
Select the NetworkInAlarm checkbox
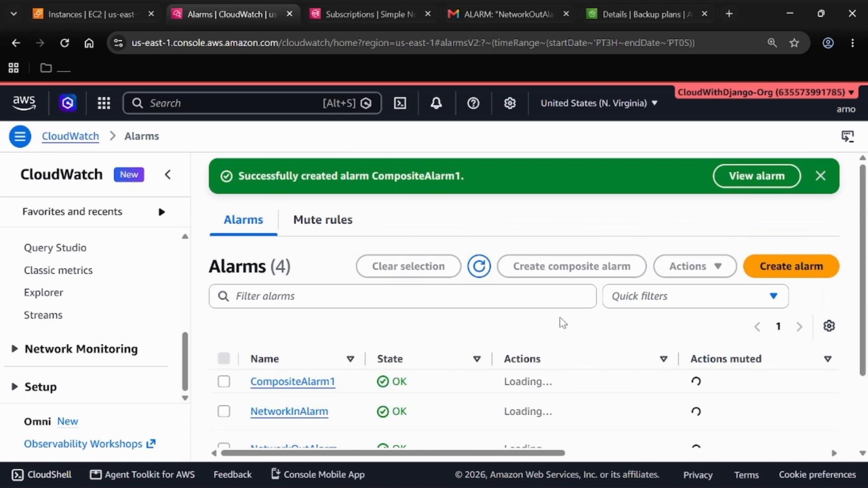click(x=224, y=411)
